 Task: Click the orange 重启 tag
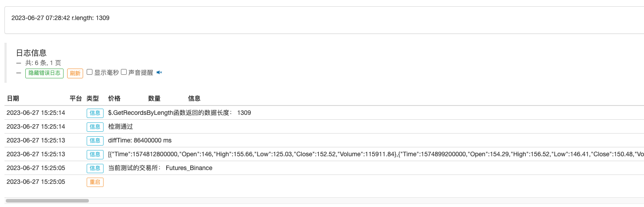[x=95, y=182]
